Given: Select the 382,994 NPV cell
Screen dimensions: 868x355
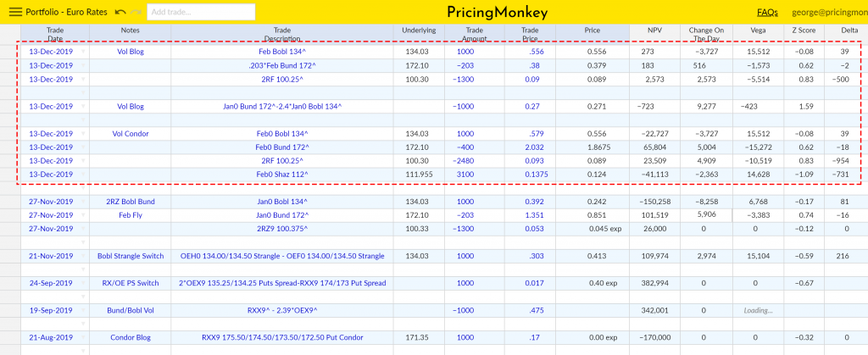Looking at the screenshot, I should coord(654,283).
